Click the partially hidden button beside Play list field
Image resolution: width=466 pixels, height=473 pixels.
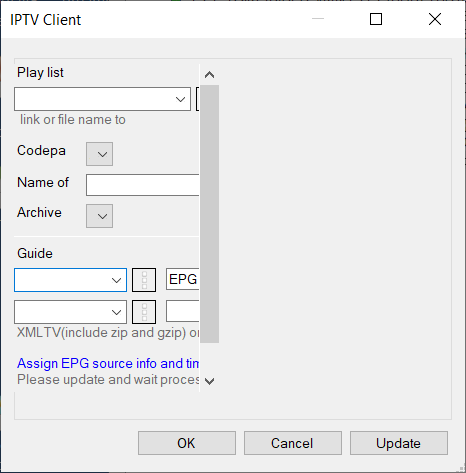198,99
